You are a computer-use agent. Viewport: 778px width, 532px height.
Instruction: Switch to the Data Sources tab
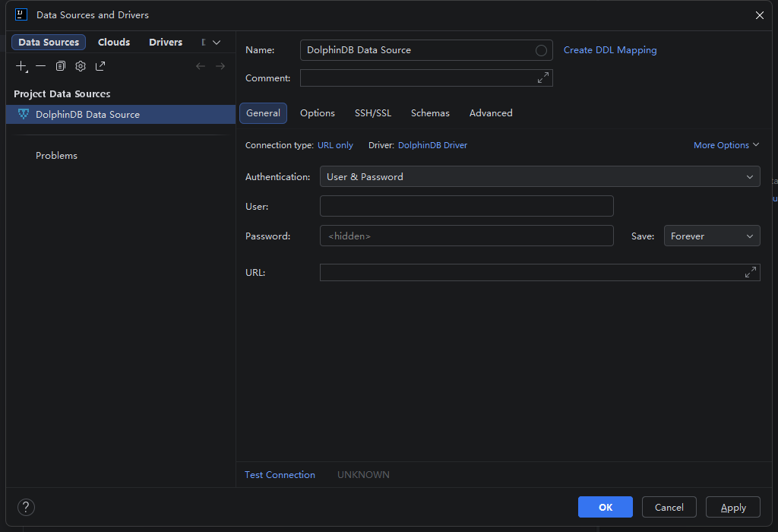click(x=49, y=43)
